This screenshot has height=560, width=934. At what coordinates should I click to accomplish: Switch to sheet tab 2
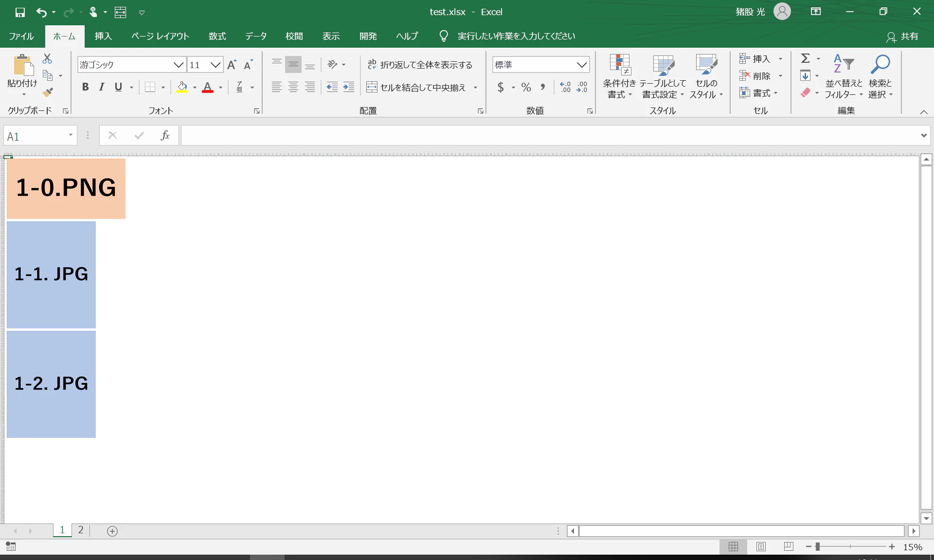(x=81, y=530)
